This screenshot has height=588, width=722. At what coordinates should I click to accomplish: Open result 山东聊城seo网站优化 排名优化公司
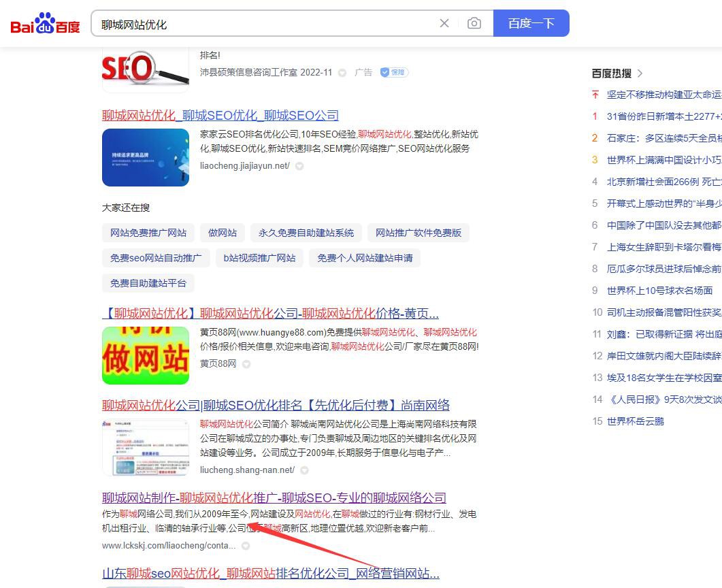(x=271, y=573)
